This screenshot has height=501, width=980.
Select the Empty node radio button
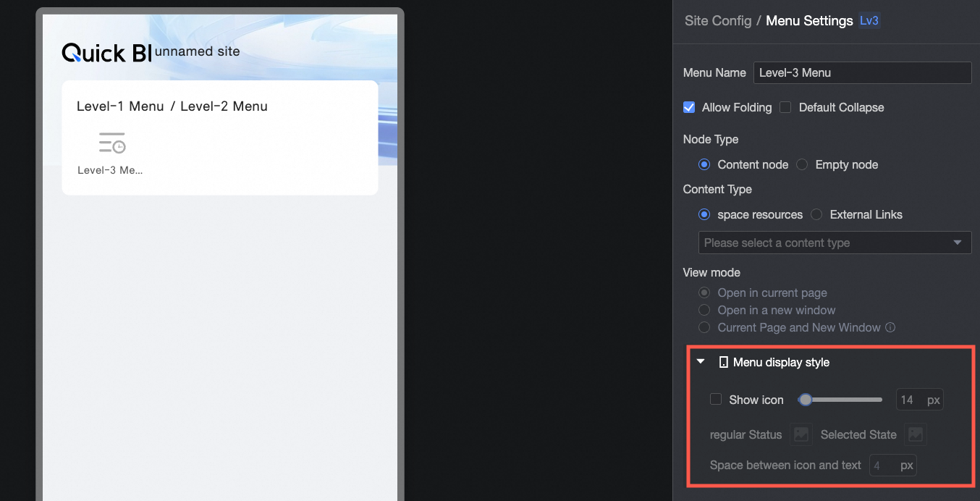pos(802,164)
